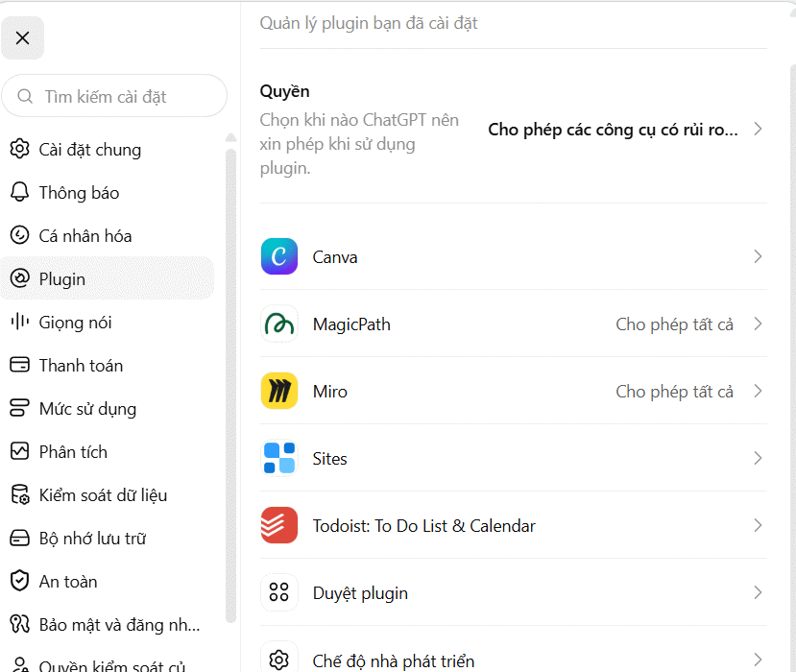
Task: Click the four-circles Duyệt plugin icon
Action: (x=279, y=591)
